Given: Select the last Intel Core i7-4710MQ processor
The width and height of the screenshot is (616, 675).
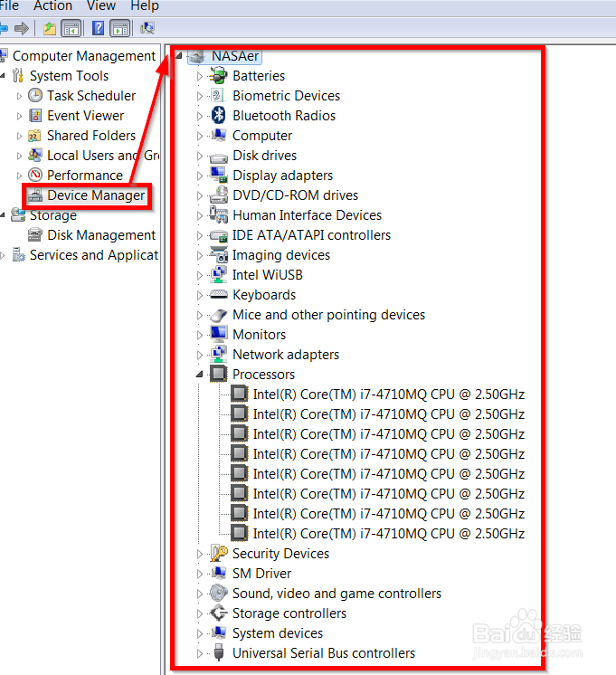Looking at the screenshot, I should tap(389, 534).
